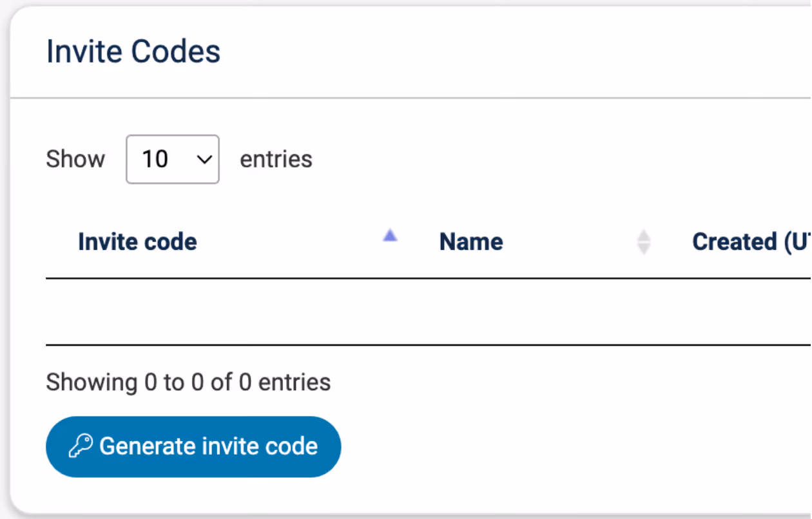The width and height of the screenshot is (812, 519).
Task: Toggle Invite code column to descending order
Action: pos(137,241)
